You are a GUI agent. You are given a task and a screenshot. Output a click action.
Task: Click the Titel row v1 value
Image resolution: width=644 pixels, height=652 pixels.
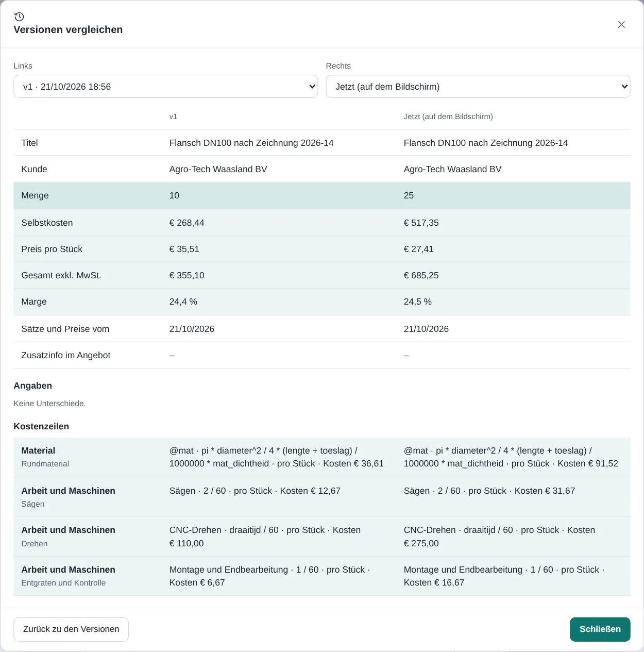(x=251, y=143)
